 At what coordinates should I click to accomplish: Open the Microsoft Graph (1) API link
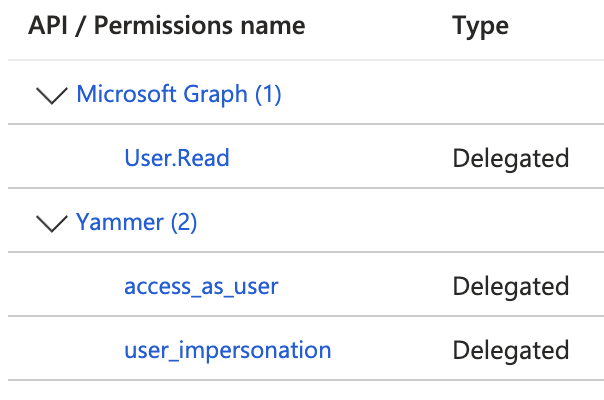coord(179,94)
